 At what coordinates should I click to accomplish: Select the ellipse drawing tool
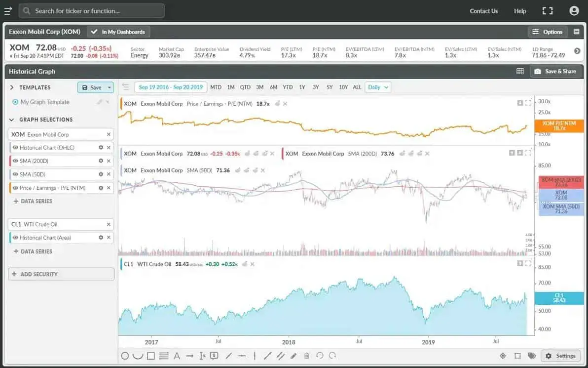[x=125, y=356]
